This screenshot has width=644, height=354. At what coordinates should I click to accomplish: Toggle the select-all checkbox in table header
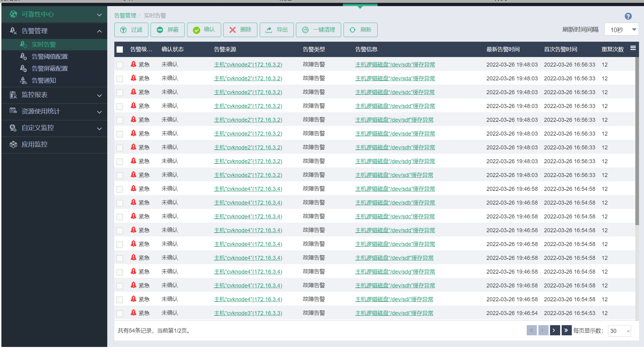[x=120, y=50]
